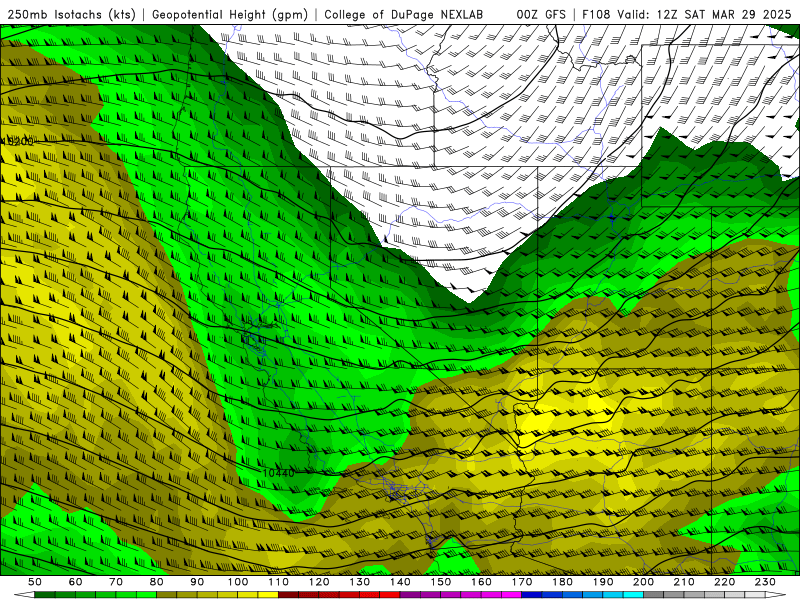
Task: Click the 160 value on the color scale
Action: coord(481,582)
